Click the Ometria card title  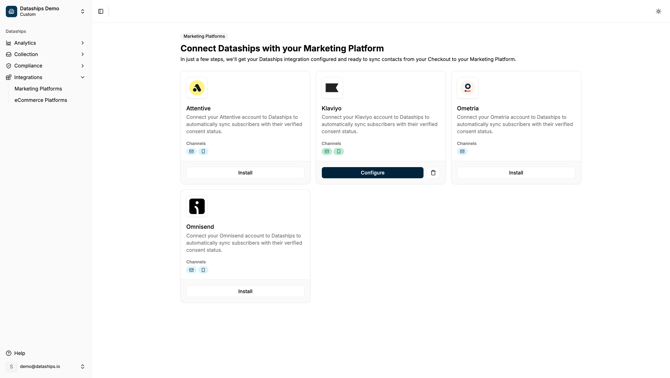tap(468, 108)
